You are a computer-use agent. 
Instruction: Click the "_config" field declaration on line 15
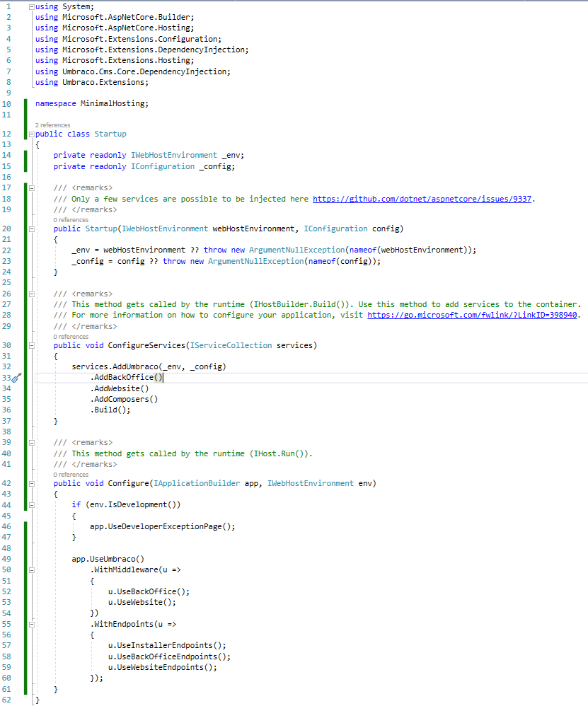tap(217, 166)
